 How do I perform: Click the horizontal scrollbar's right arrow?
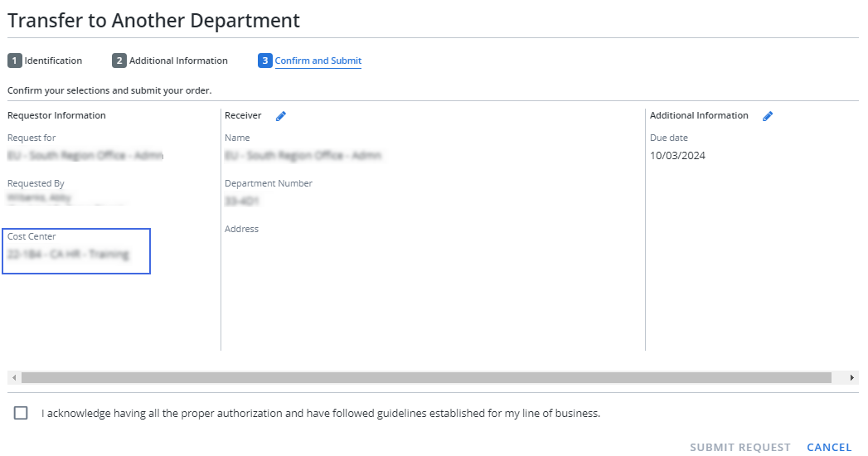pos(852,377)
